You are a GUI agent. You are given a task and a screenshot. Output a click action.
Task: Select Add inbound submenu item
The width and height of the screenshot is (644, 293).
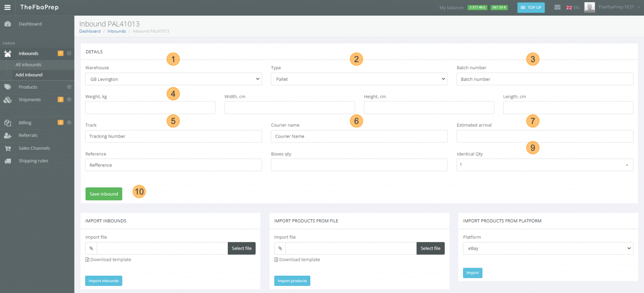click(x=29, y=75)
